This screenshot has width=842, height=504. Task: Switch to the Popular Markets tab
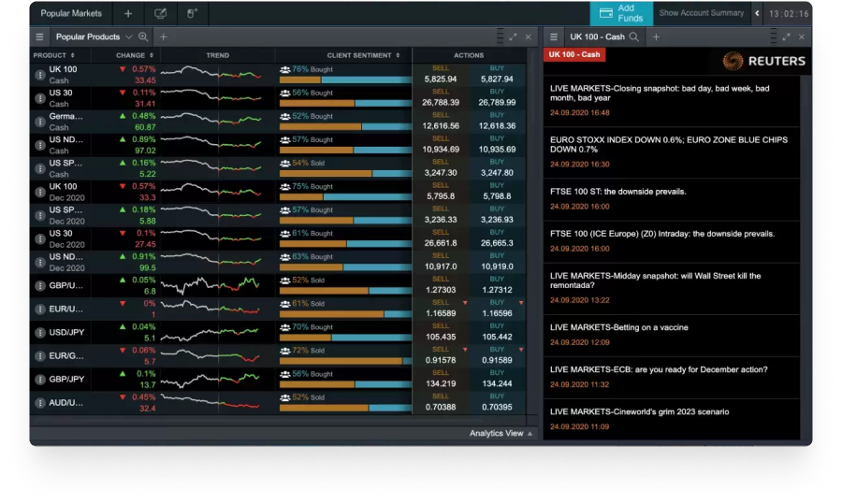point(71,14)
